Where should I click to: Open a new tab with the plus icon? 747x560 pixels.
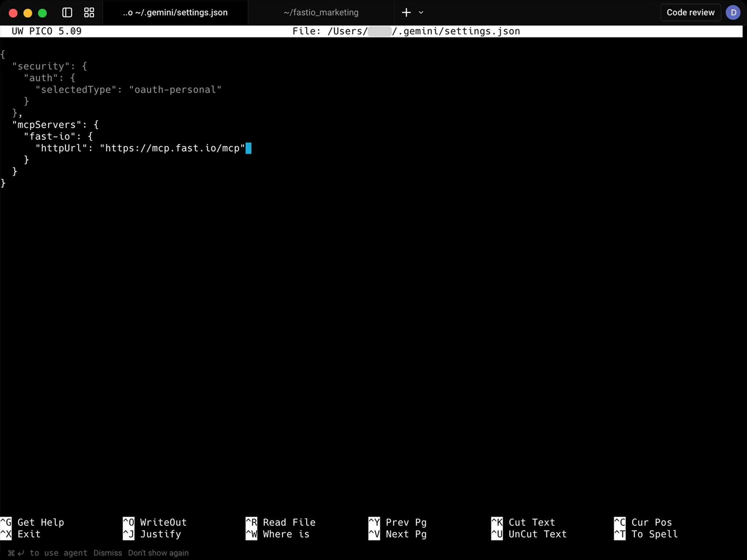406,12
